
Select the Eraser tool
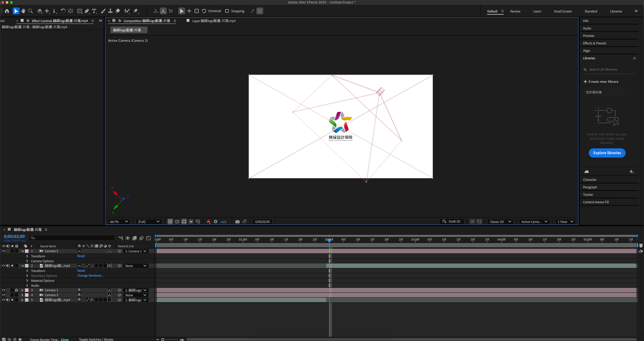(x=117, y=11)
